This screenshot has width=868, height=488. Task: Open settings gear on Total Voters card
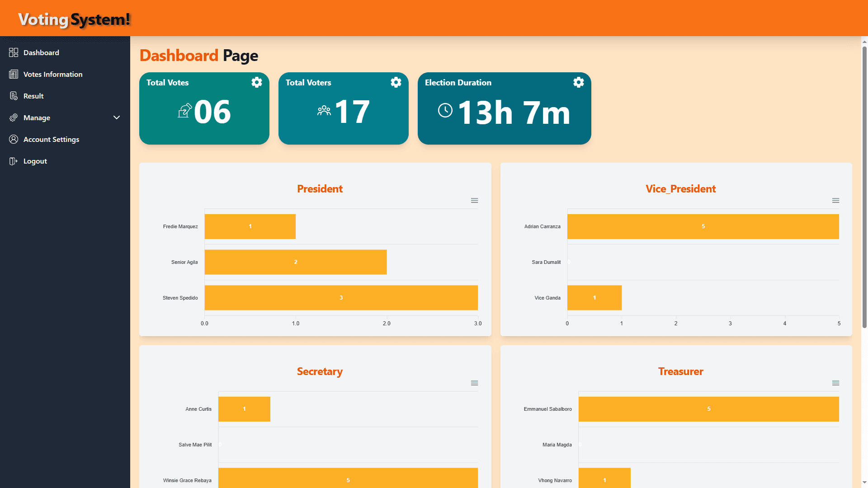[396, 82]
